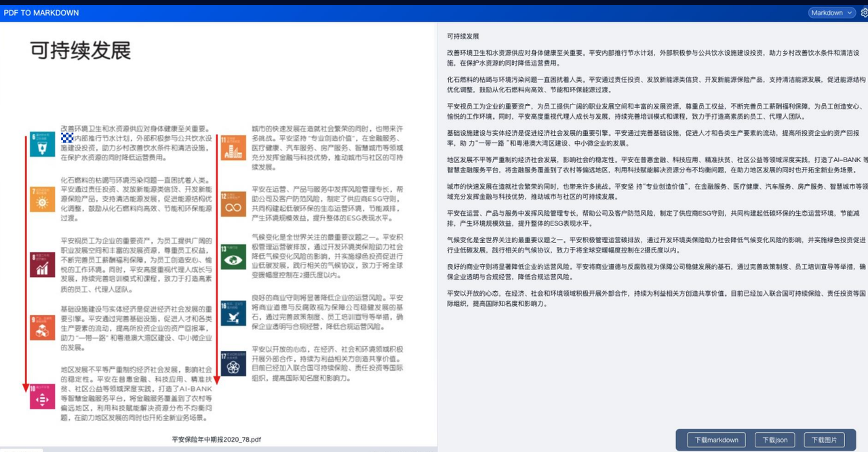Click the markdown paragraph starting 地区发展不平等
868x452 pixels.
coord(657,165)
